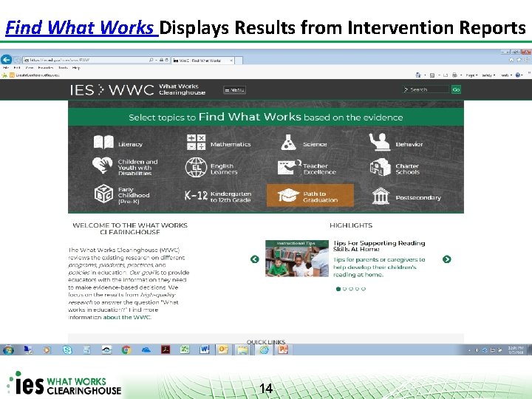This screenshot has width=532, height=399.
Task: Open the Page dropdown in command bar
Action: [471, 75]
